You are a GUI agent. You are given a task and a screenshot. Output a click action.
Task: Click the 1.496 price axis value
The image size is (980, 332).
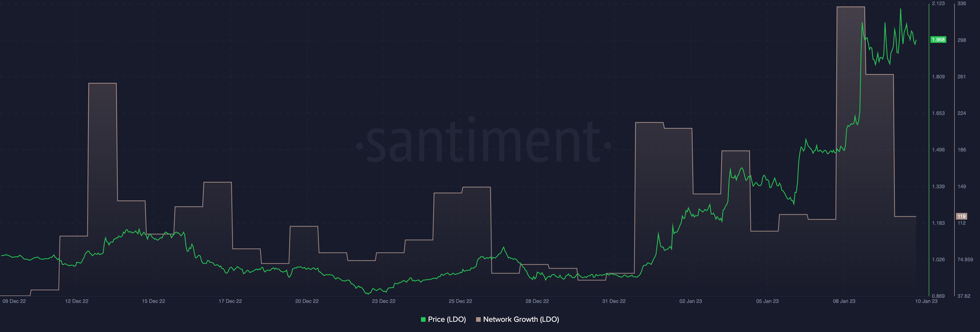pyautogui.click(x=938, y=150)
